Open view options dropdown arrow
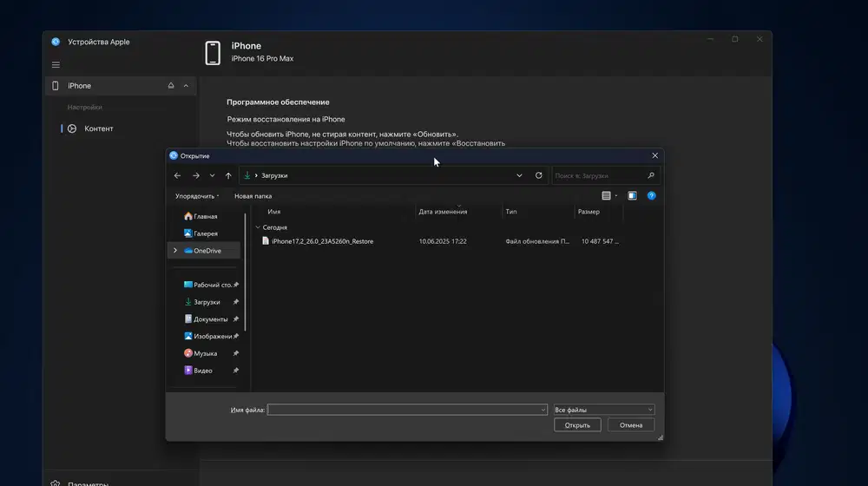The height and width of the screenshot is (486, 868). (616, 195)
